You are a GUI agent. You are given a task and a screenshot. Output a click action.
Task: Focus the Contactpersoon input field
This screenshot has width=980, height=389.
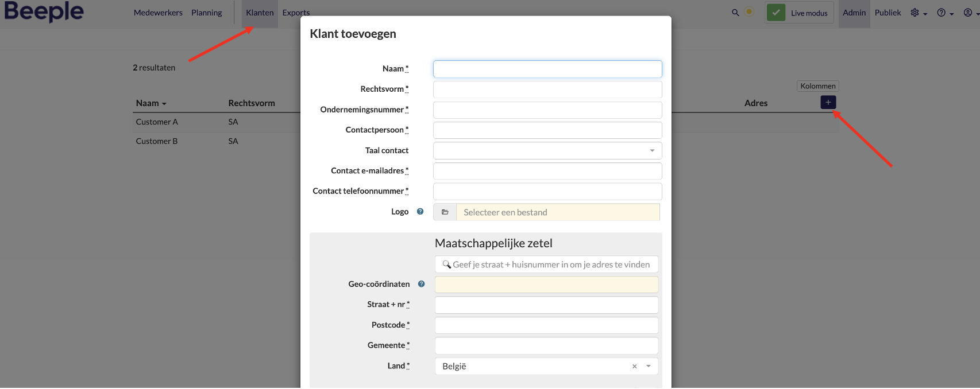click(547, 130)
